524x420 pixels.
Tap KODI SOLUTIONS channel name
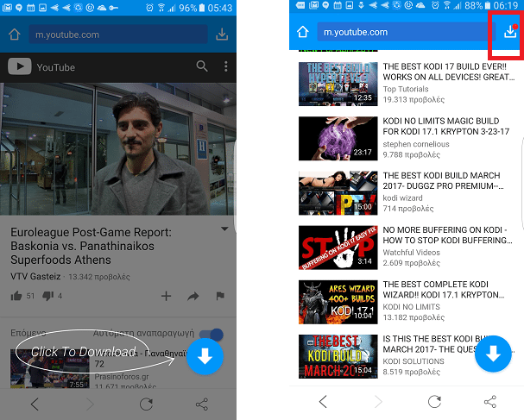pyautogui.click(x=414, y=361)
